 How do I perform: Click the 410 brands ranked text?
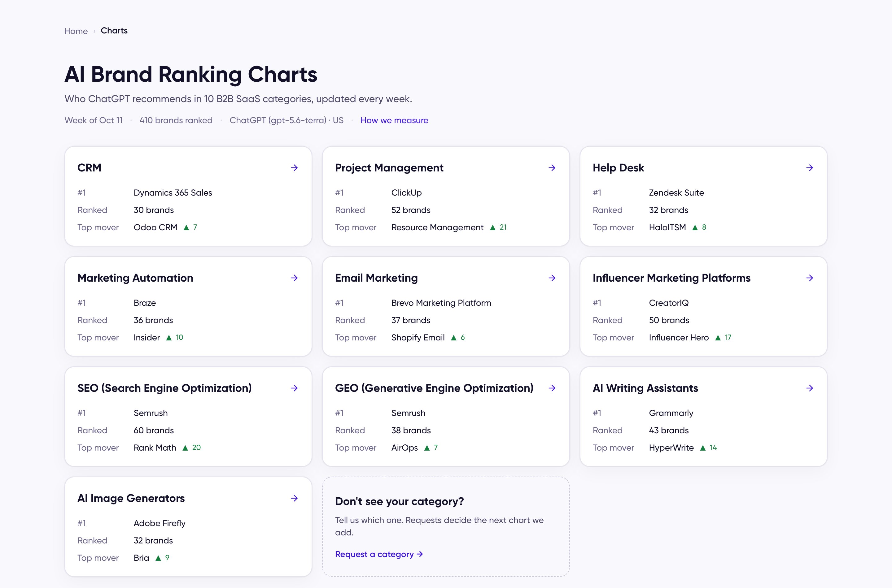176,120
